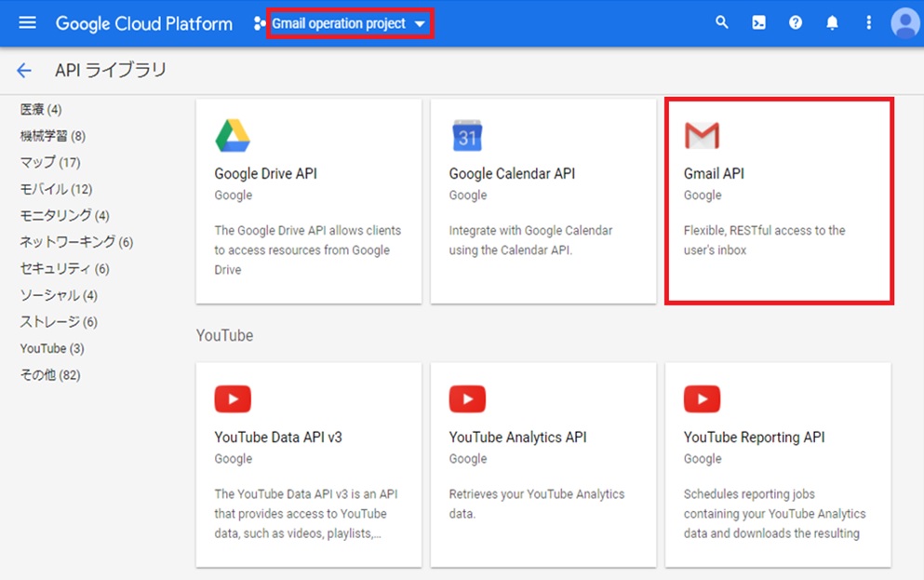Click the Google Drive triangle logo
Screen dimensions: 924x580
[x=233, y=136]
